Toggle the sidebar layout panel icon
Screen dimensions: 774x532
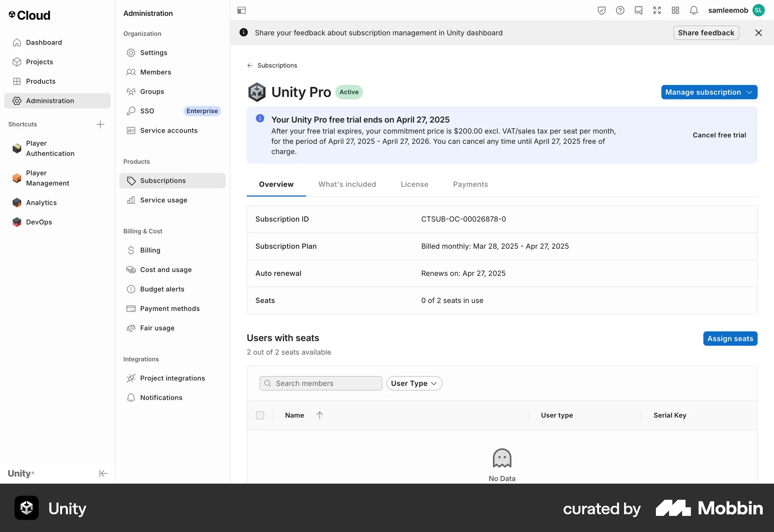[241, 10]
